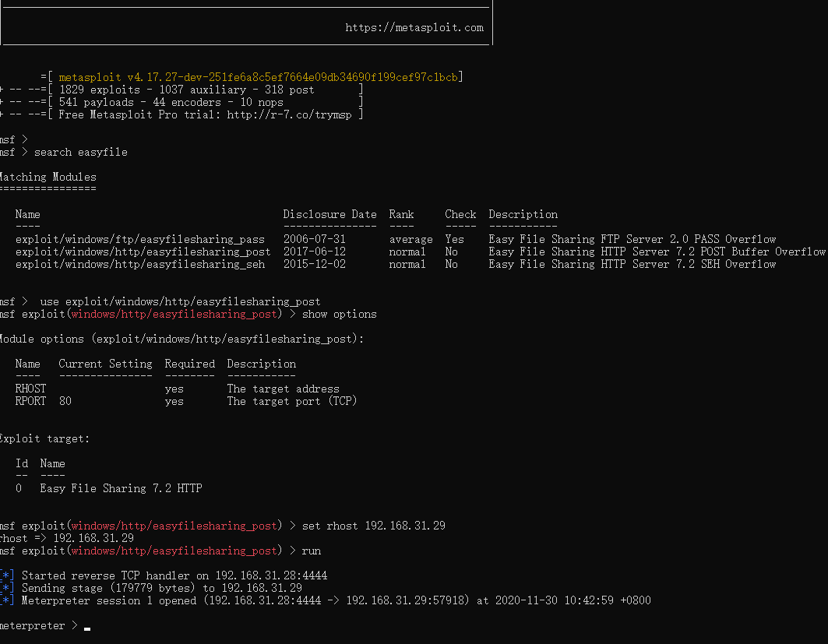
Task: Click the Metasploit Pro trial URL http://r-7.co/trymsp
Action: tap(289, 114)
